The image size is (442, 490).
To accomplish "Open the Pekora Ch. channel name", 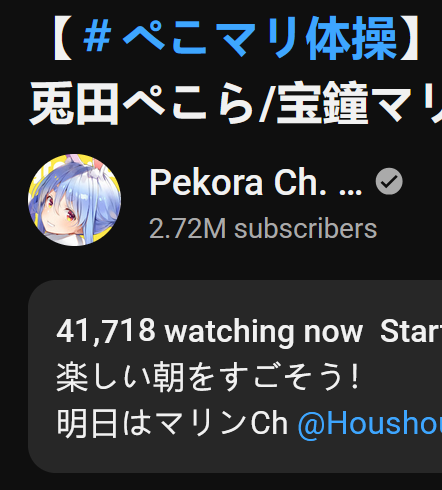I will point(255,182).
